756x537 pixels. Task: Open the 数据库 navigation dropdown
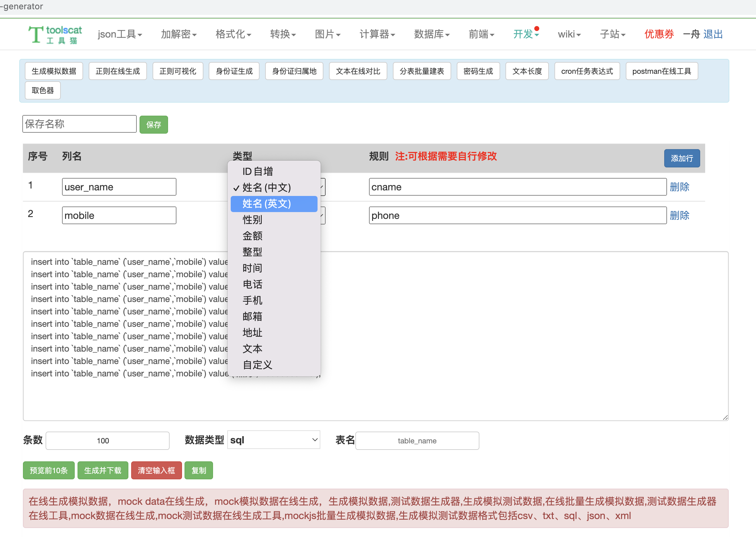(431, 34)
